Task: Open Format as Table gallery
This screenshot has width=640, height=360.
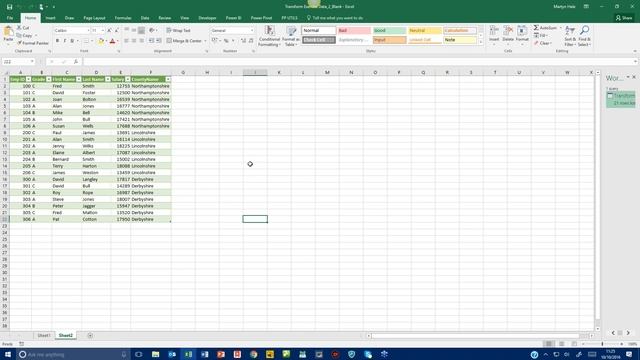Action: [291, 36]
